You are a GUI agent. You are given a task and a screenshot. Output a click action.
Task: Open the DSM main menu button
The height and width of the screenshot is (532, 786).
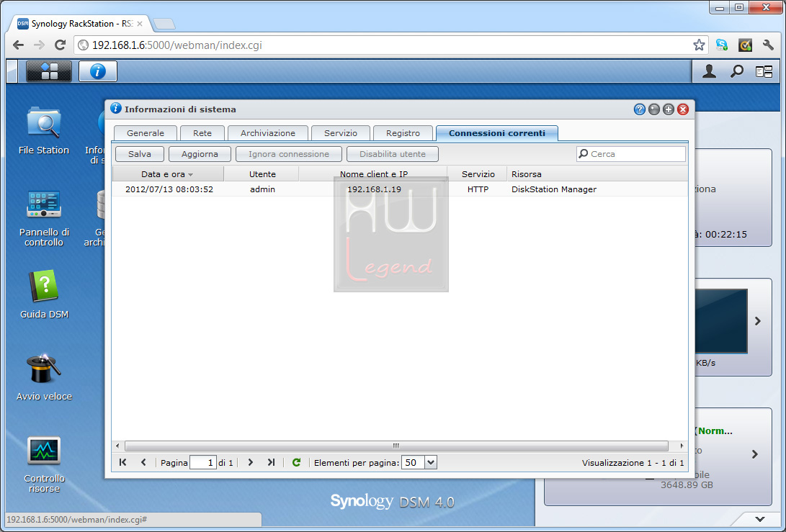[x=48, y=71]
